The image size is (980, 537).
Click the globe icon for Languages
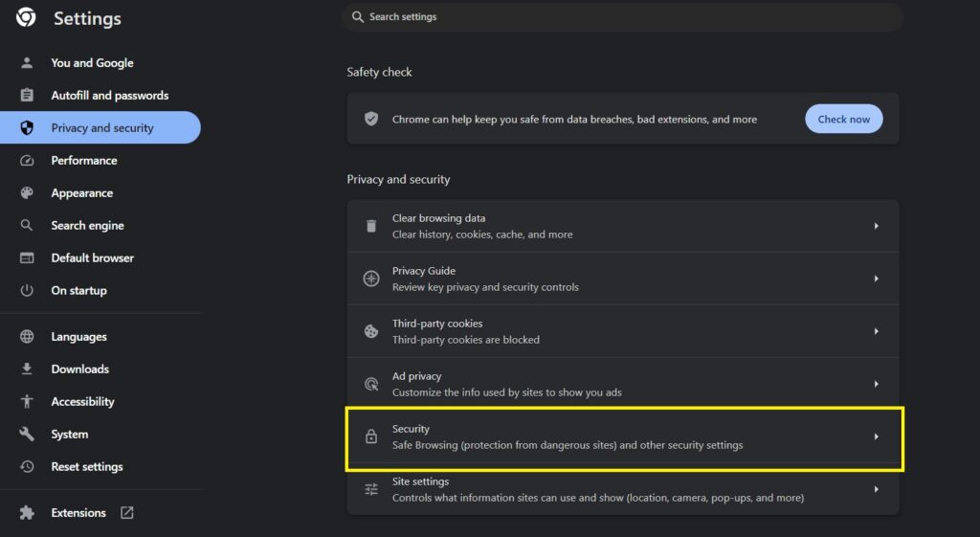26,336
